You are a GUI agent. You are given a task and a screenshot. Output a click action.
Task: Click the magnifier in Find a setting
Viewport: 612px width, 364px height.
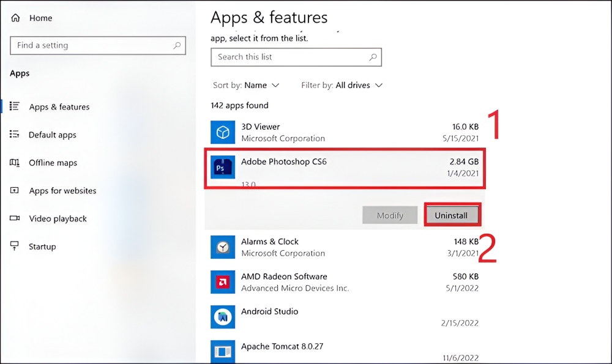point(177,45)
